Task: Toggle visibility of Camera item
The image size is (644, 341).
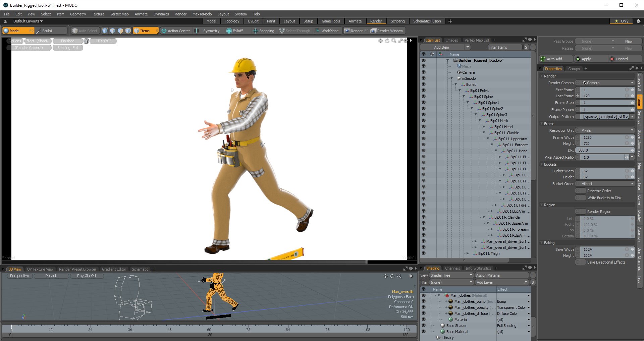Action: (423, 72)
